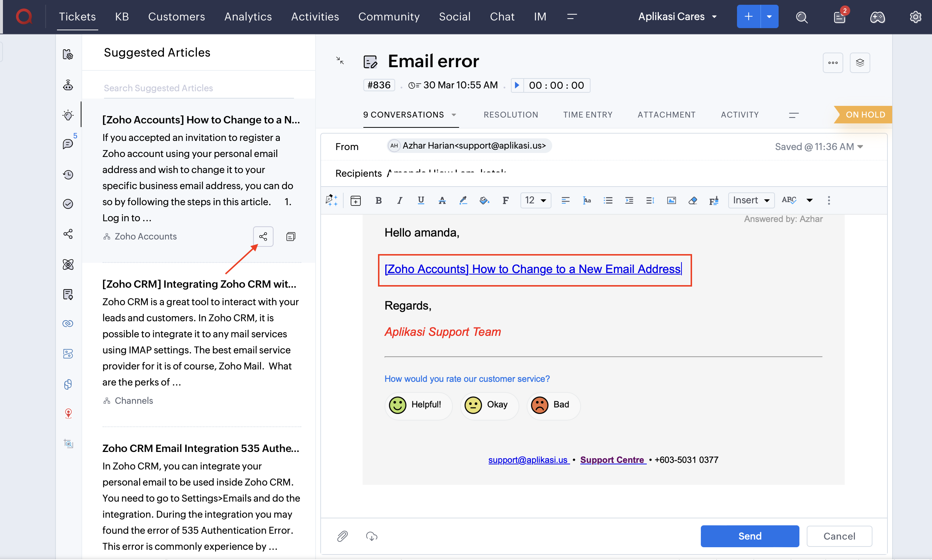Open the Zoho CRM Integrating article

(x=199, y=284)
